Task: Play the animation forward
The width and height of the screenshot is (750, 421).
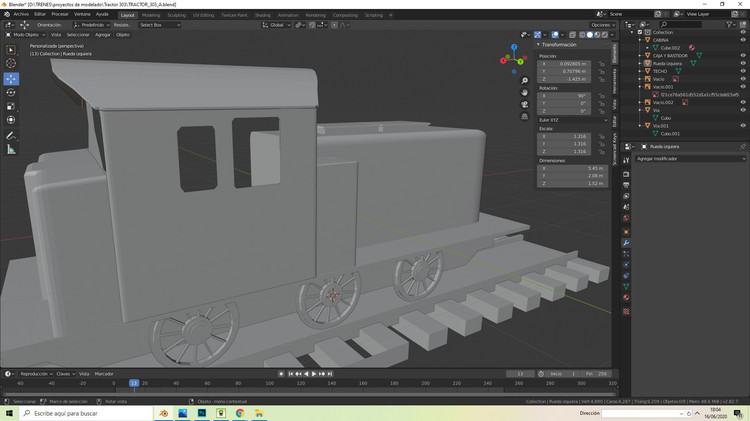Action: point(314,374)
